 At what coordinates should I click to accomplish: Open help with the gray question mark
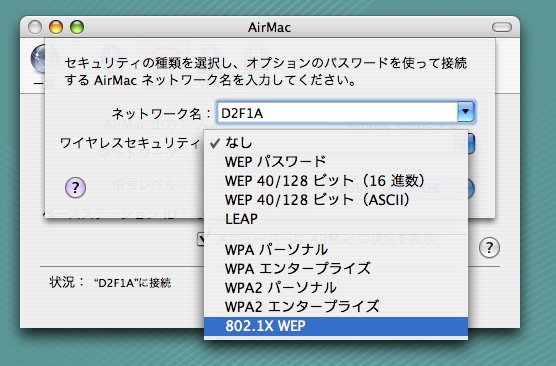[x=489, y=247]
